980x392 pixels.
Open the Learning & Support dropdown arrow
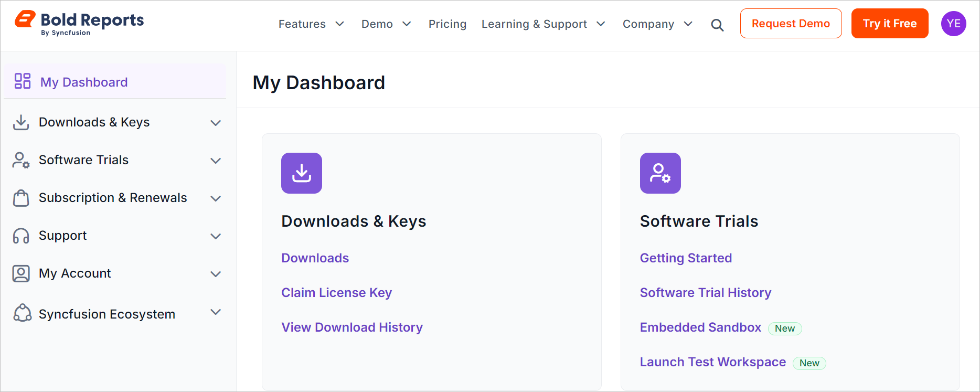601,24
